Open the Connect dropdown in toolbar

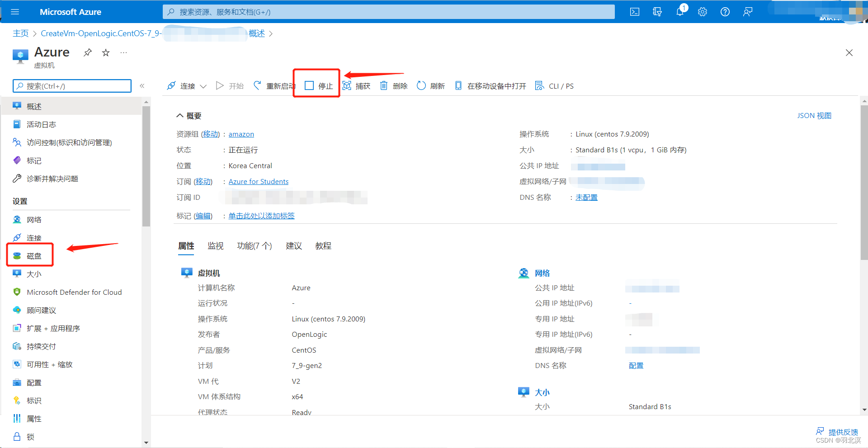click(x=187, y=86)
